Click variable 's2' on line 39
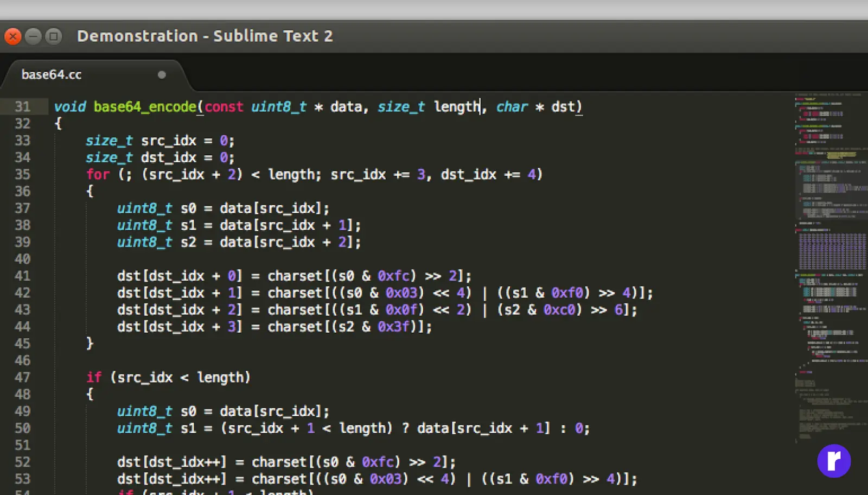The image size is (868, 495). 188,242
